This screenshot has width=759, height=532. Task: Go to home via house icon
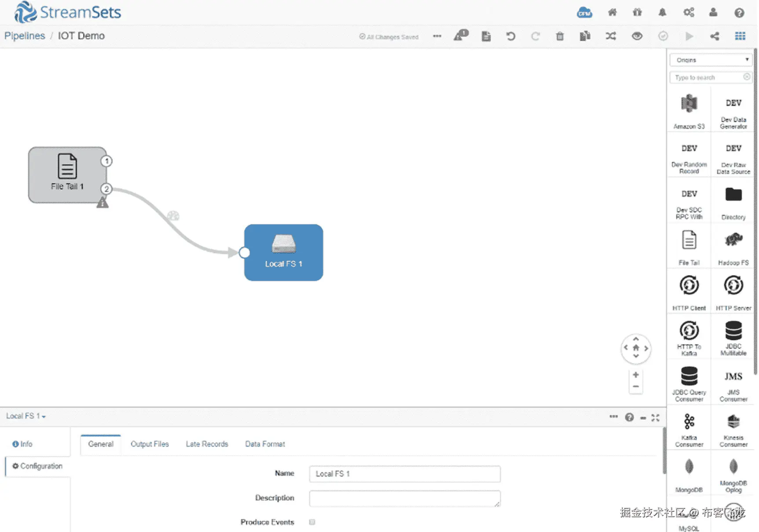click(612, 12)
